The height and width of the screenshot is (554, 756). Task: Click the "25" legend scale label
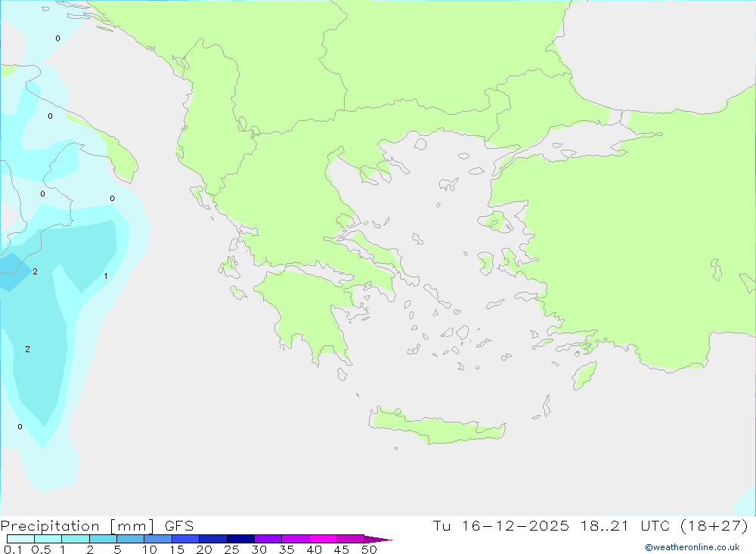[231, 549]
